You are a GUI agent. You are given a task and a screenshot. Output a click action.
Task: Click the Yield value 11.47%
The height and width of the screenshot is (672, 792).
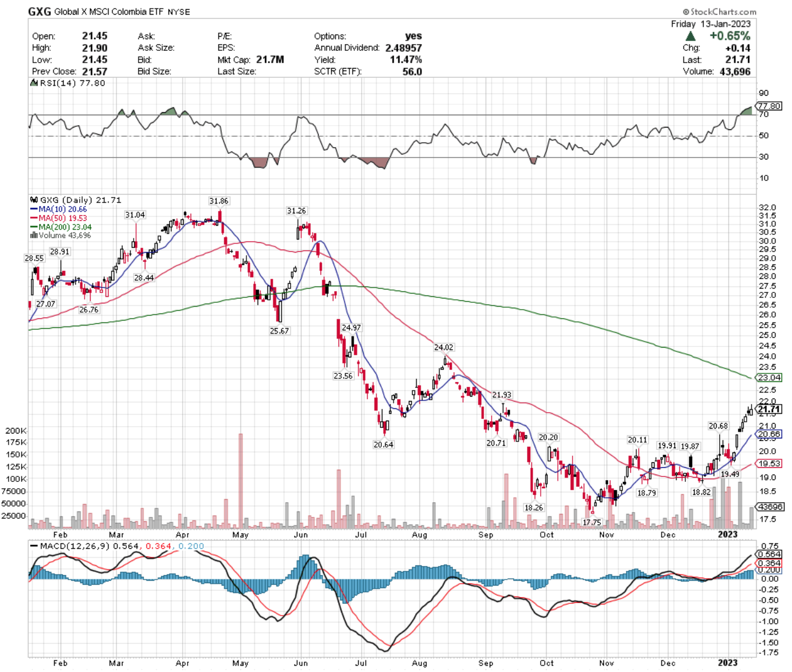point(405,59)
